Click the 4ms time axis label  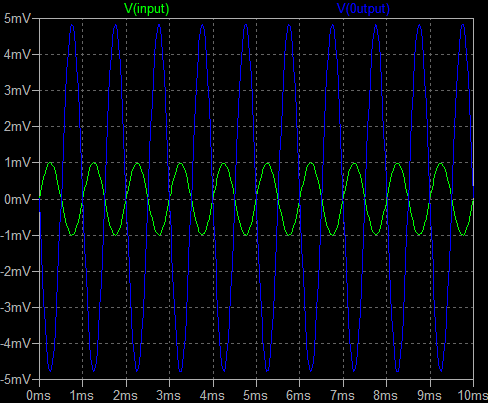click(x=212, y=396)
